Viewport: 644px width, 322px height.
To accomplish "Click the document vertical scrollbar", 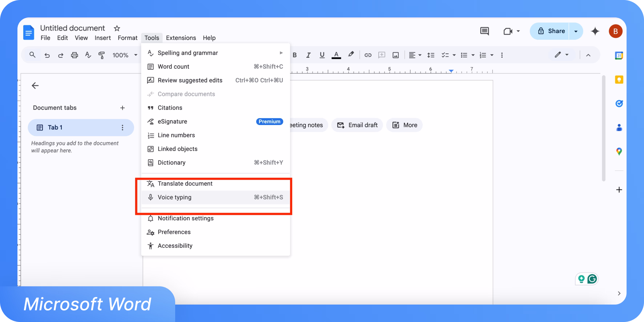I will pyautogui.click(x=604, y=128).
